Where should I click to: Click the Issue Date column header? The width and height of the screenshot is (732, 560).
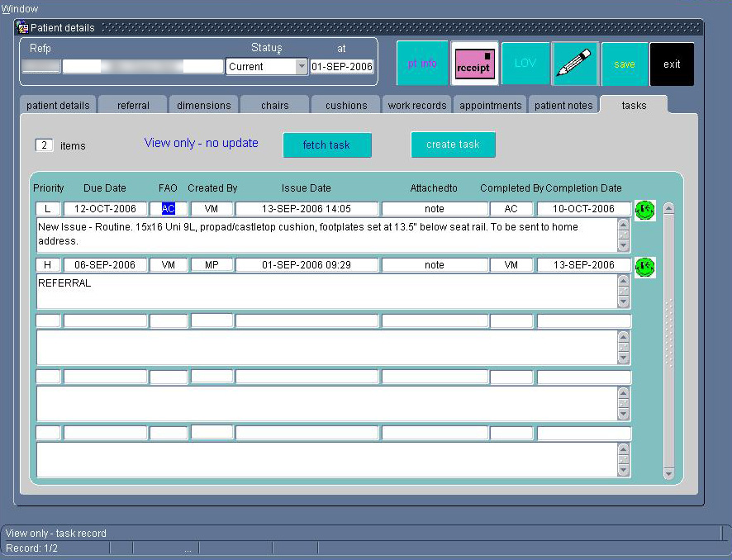[307, 188]
